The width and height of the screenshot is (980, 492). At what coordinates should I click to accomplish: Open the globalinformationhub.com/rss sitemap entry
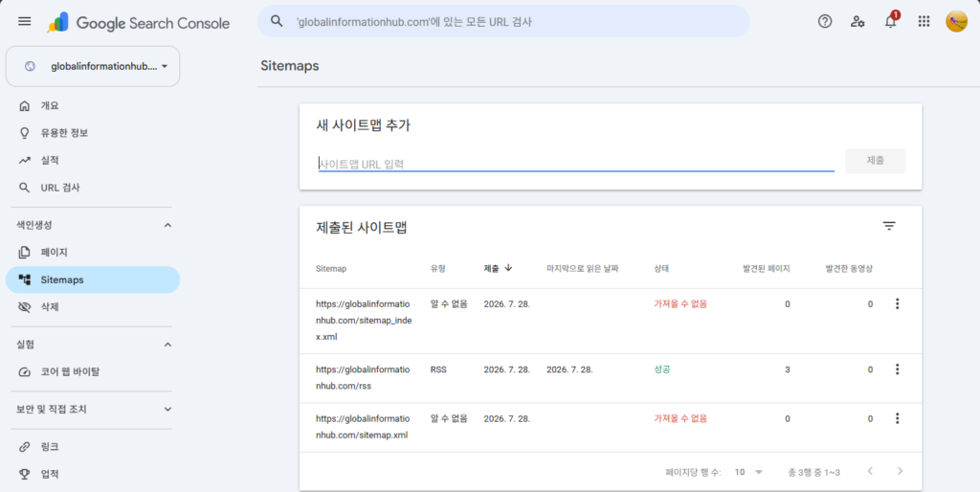click(x=363, y=377)
